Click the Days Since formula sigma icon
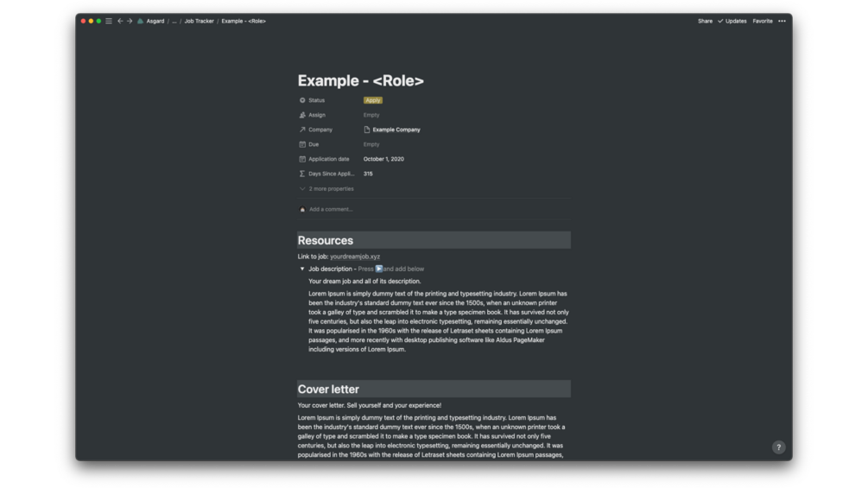The image size is (868, 488). [302, 174]
